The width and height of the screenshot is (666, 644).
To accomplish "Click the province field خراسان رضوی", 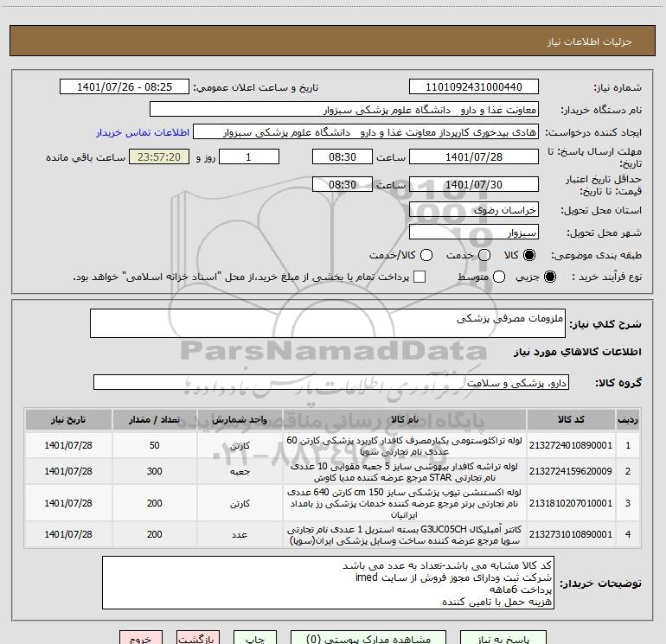I will tap(474, 210).
